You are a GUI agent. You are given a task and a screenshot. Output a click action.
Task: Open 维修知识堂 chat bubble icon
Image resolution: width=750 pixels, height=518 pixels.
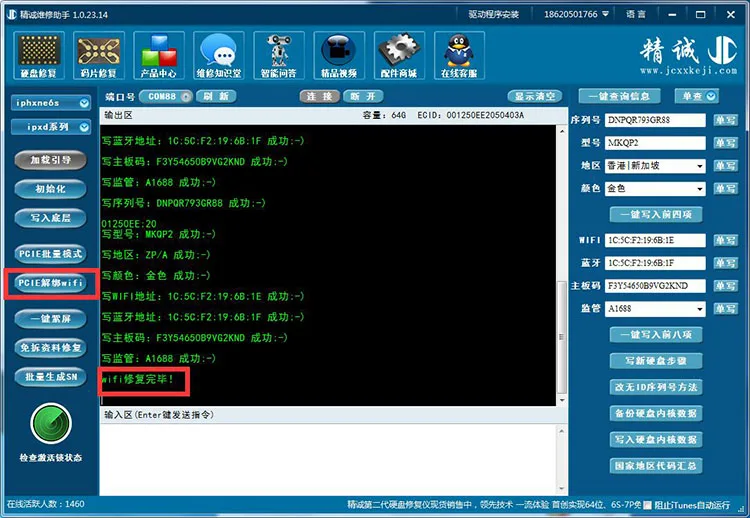pyautogui.click(x=219, y=55)
